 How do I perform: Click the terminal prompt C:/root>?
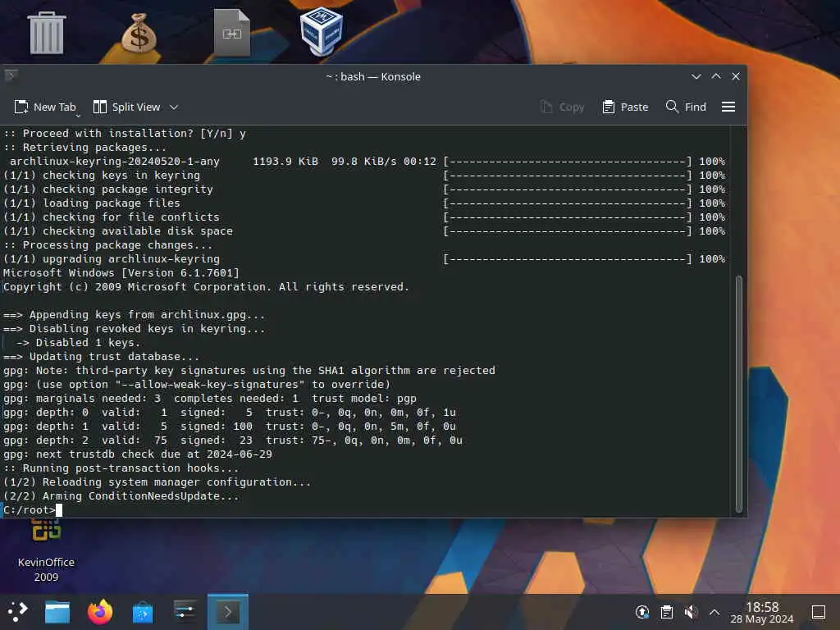pyautogui.click(x=30, y=510)
